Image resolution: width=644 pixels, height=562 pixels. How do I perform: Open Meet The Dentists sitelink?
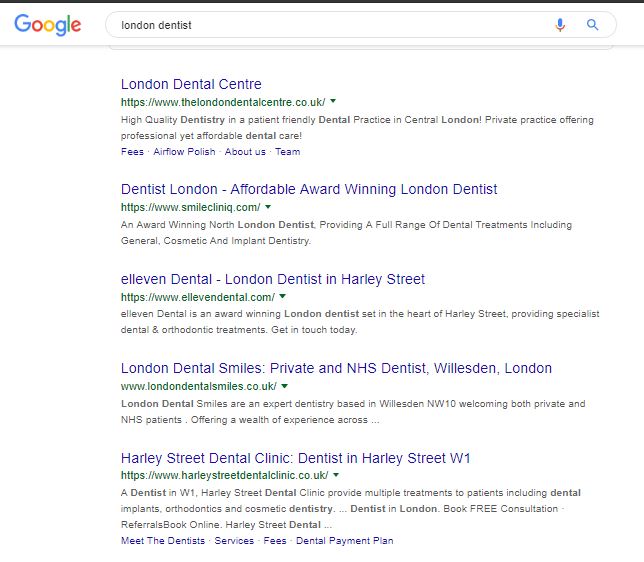(163, 541)
